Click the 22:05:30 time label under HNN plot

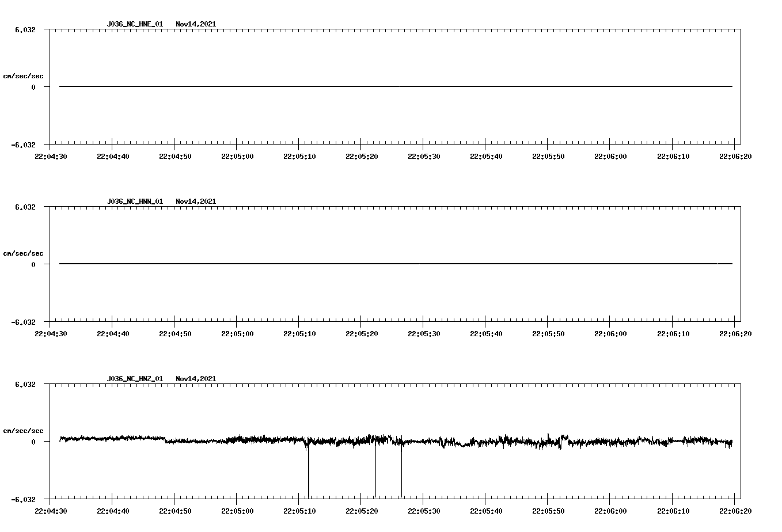(x=424, y=333)
